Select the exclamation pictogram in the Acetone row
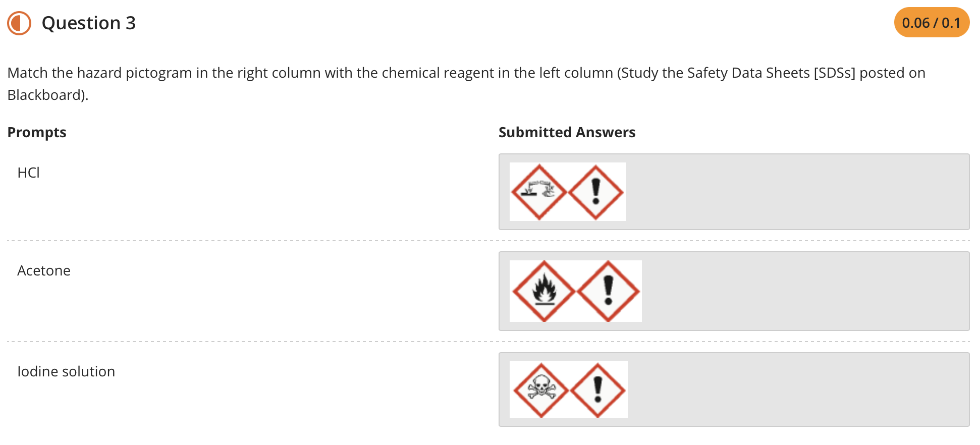The image size is (980, 445). 608,291
